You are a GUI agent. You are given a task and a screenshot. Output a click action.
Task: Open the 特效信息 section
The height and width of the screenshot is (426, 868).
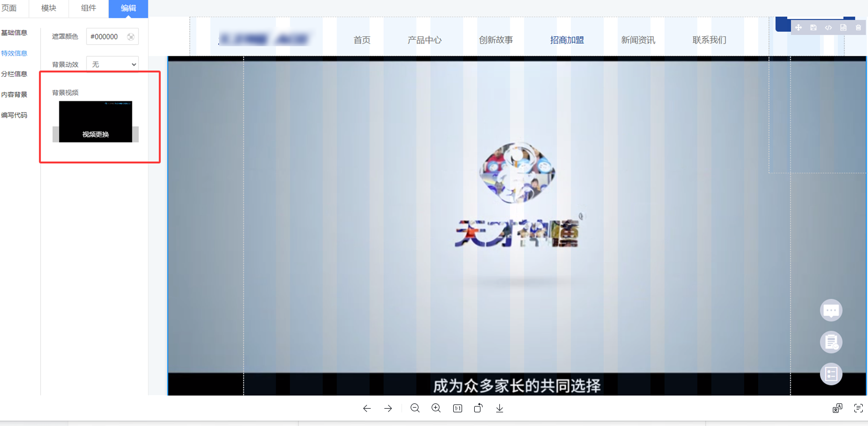(14, 53)
